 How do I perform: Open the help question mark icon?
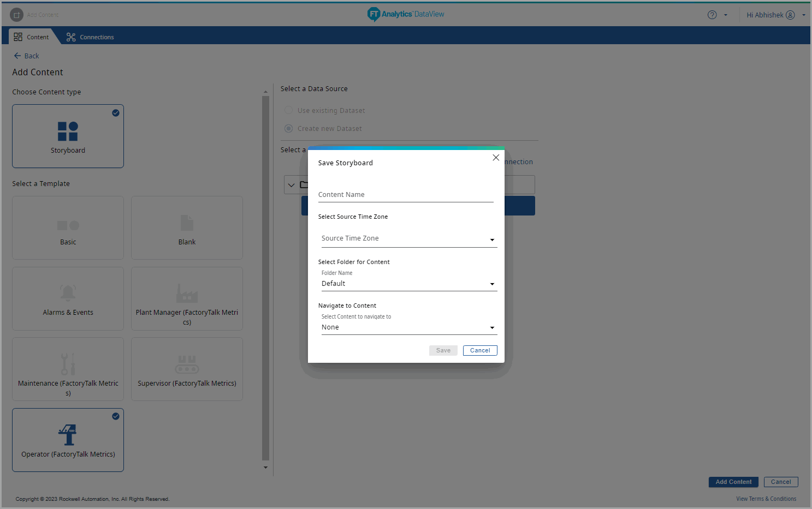[x=712, y=15]
